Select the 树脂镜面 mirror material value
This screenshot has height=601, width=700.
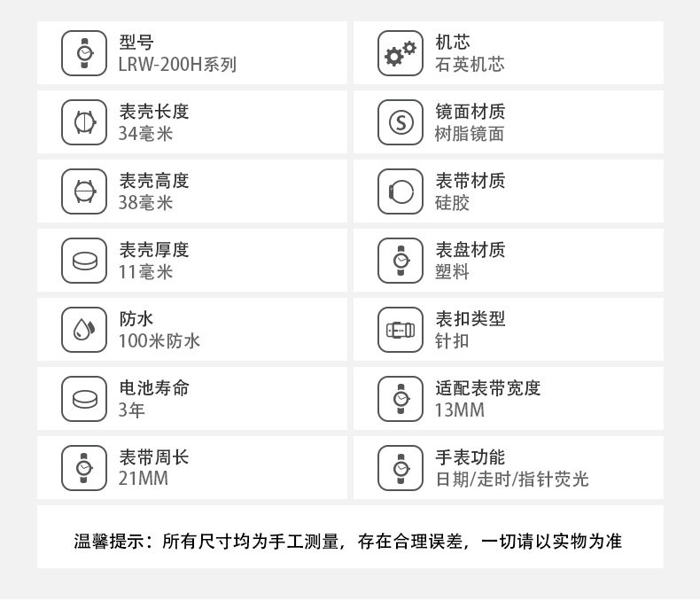coord(470,134)
